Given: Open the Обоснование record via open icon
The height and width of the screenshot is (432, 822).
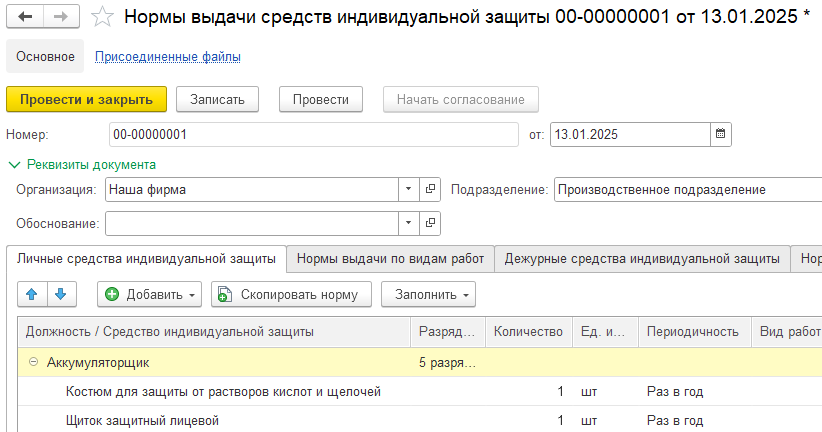Looking at the screenshot, I should (431, 222).
